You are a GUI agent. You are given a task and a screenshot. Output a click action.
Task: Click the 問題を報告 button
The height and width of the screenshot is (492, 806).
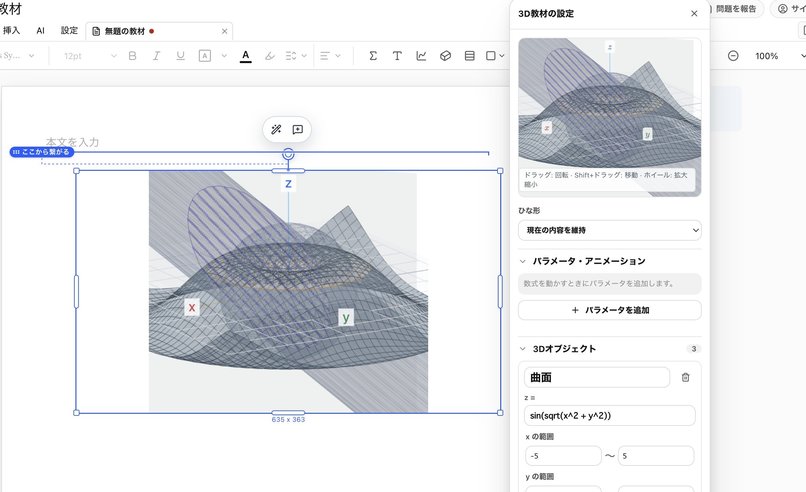pos(737,9)
